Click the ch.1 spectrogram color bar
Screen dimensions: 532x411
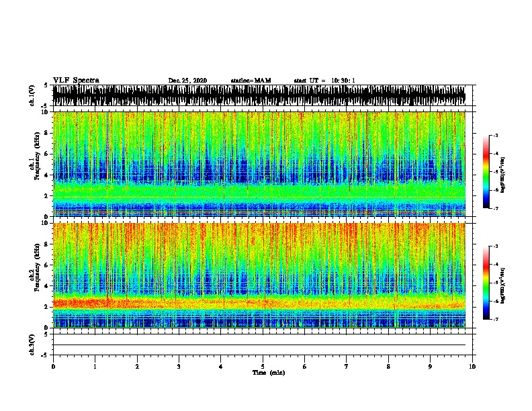point(486,172)
